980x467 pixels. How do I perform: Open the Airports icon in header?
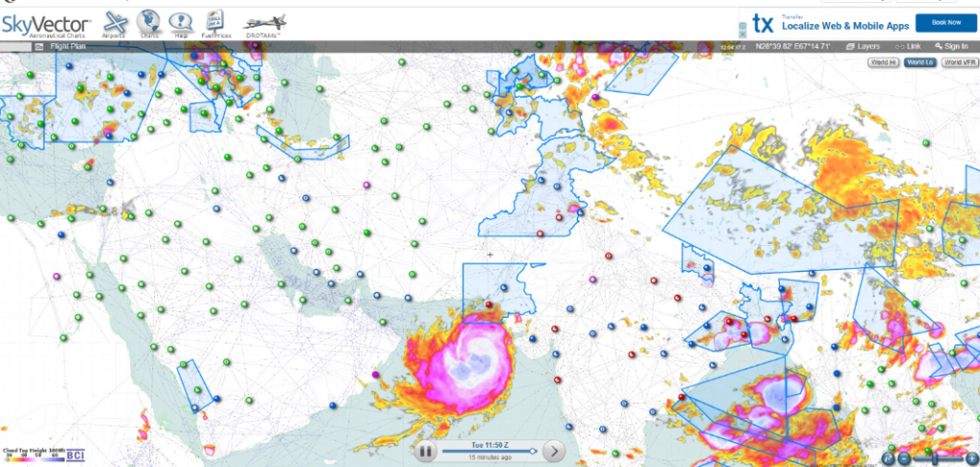tap(114, 23)
